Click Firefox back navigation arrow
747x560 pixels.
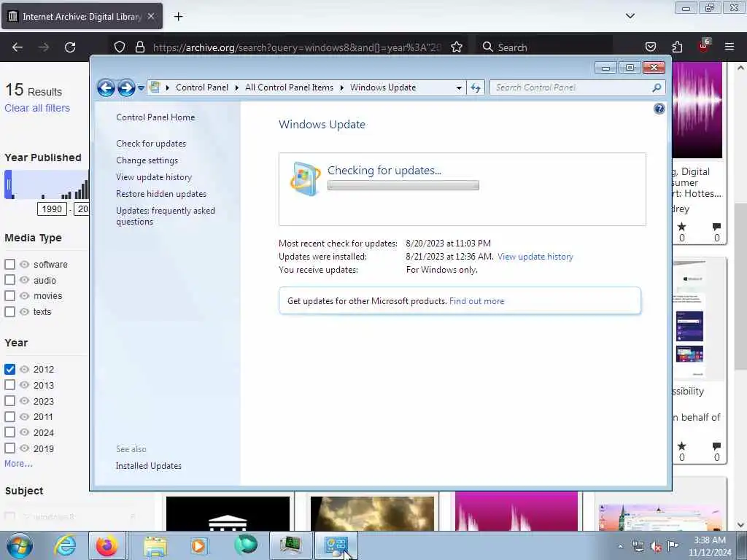coord(18,47)
